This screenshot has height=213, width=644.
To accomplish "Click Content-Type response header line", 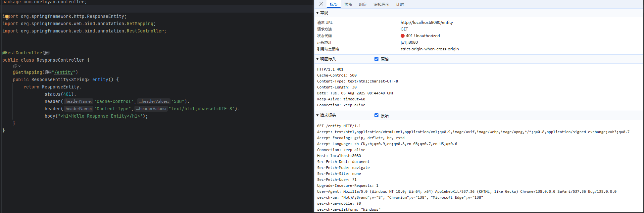I will (358, 81).
